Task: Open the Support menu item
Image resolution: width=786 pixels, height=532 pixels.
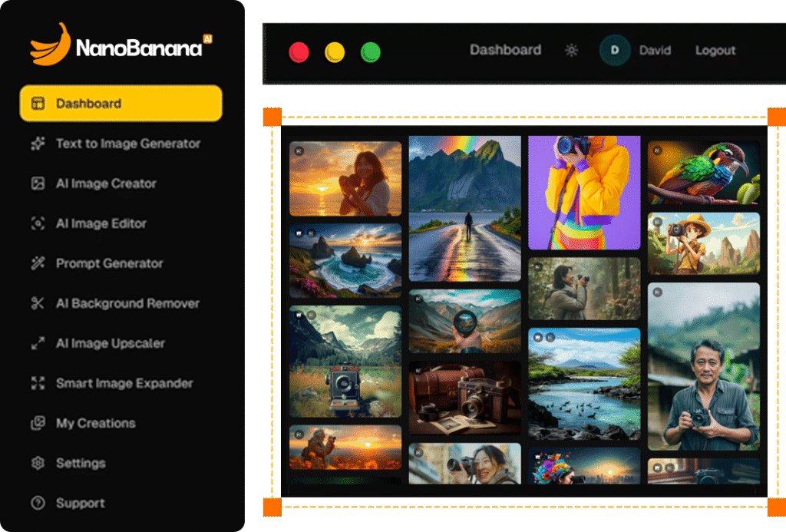Action: (80, 504)
